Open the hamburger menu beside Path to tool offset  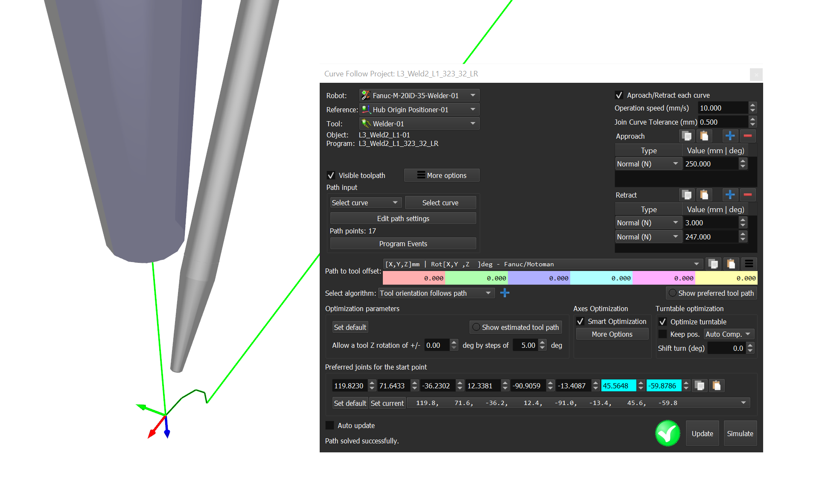(x=749, y=264)
